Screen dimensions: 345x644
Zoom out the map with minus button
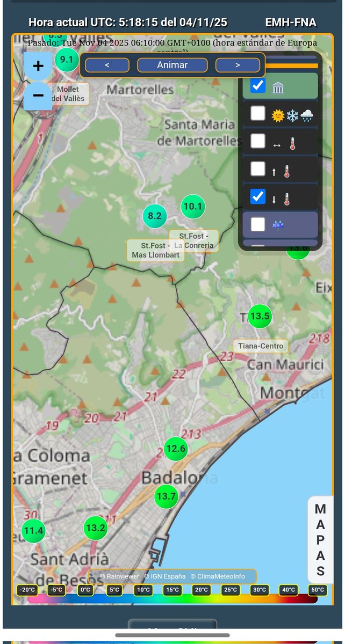tap(38, 96)
